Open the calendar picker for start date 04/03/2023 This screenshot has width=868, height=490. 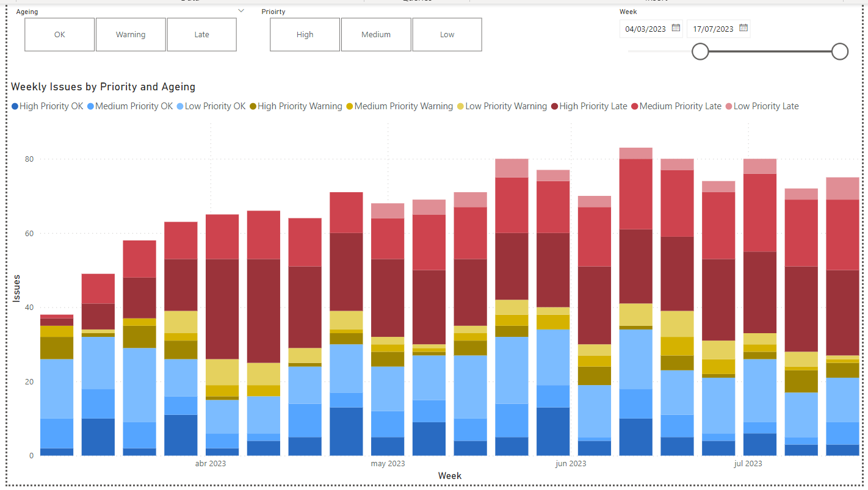[676, 28]
